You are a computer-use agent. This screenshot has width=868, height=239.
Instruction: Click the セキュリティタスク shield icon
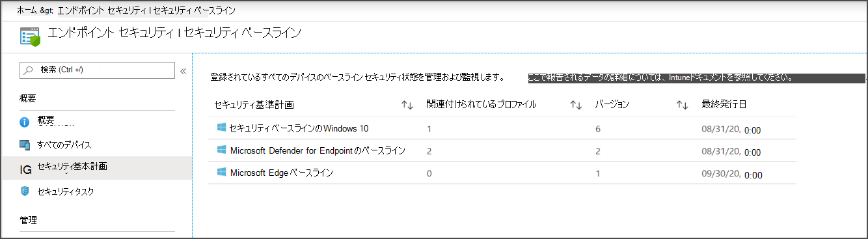click(x=25, y=191)
